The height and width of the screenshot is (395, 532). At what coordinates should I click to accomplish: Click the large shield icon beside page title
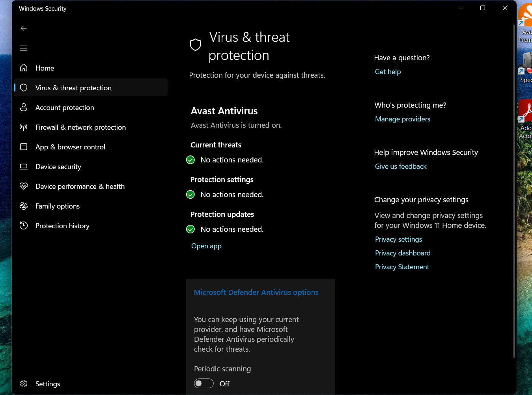196,45
